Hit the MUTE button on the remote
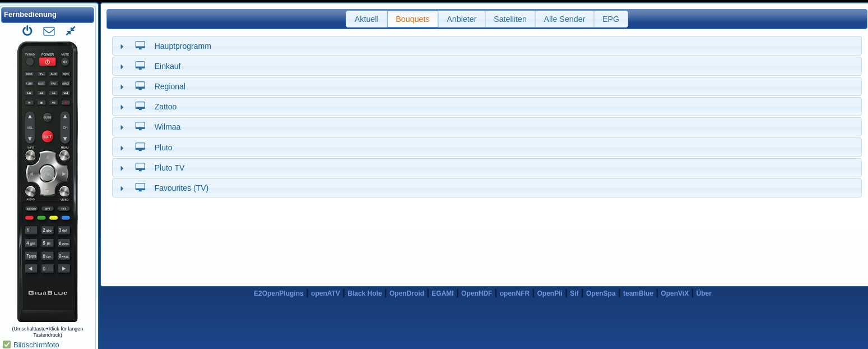The image size is (868, 349). [x=65, y=62]
